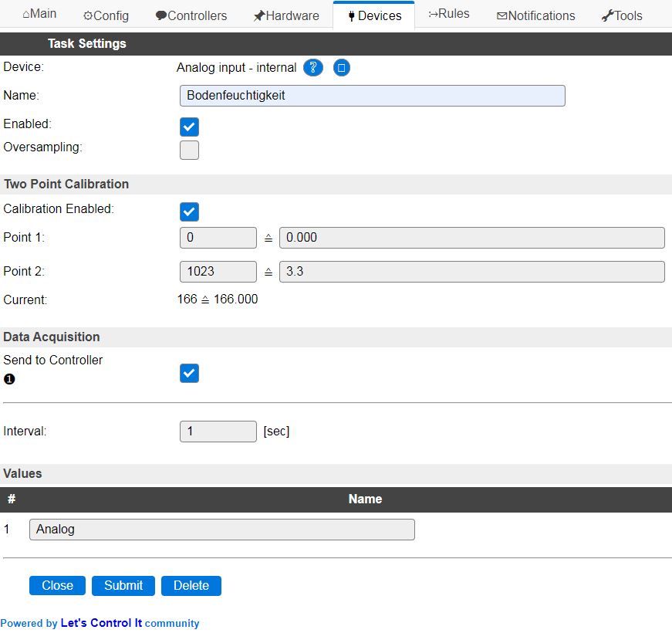Open the Notifications tab
Viewport: 672px width, 633px height.
tap(535, 15)
